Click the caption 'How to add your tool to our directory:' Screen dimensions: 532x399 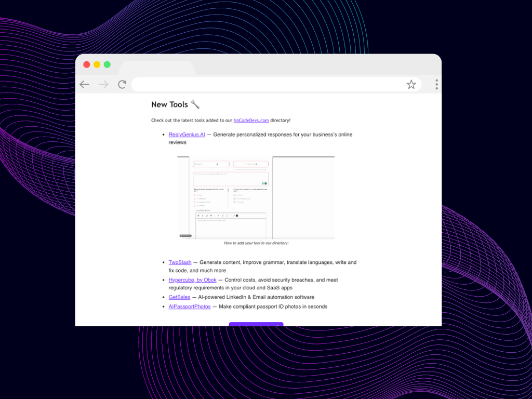[x=256, y=243]
